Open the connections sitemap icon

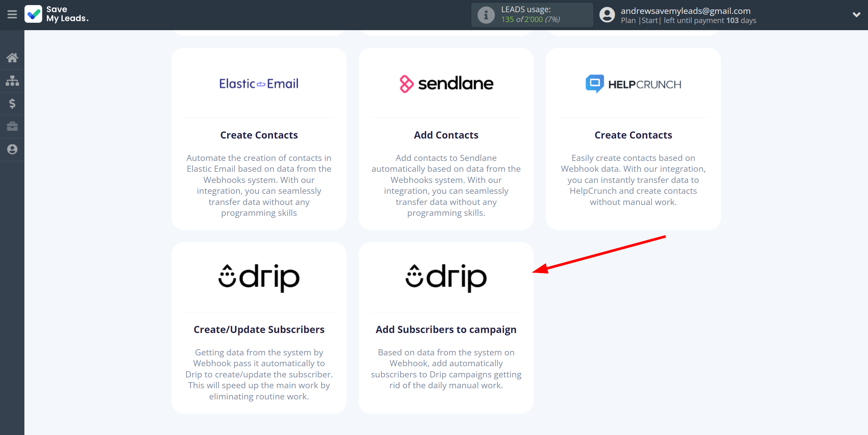click(12, 81)
